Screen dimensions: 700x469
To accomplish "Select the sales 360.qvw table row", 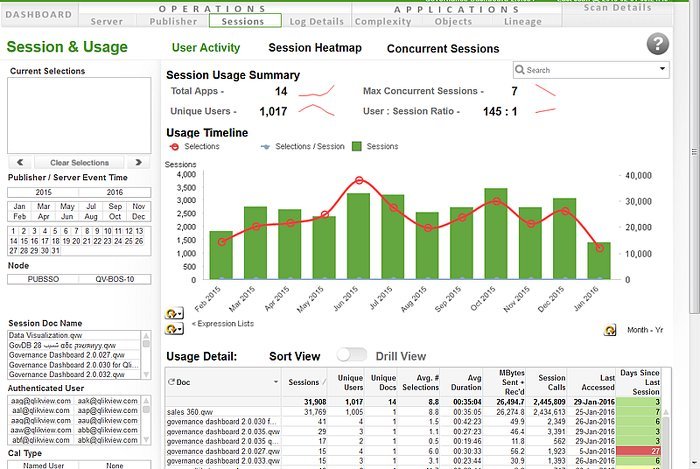I will [x=415, y=411].
